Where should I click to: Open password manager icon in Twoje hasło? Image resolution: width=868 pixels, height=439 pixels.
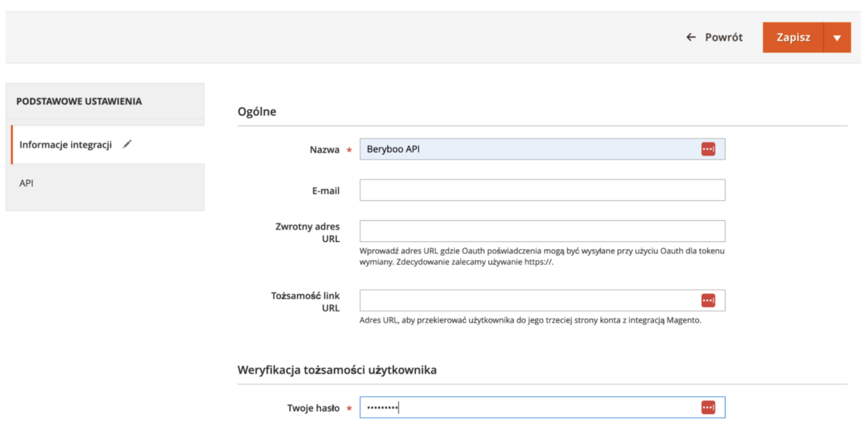708,407
